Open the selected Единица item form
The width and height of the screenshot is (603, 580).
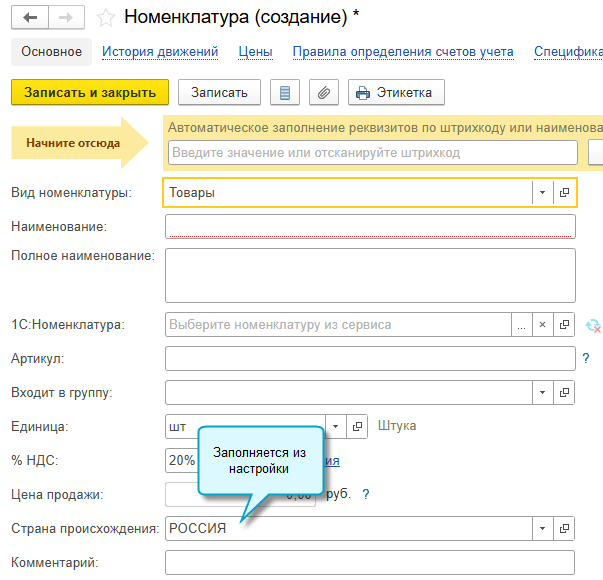pos(360,426)
